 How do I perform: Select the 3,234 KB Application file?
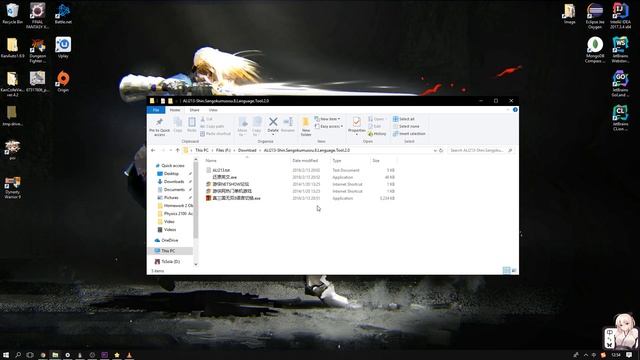300,198
